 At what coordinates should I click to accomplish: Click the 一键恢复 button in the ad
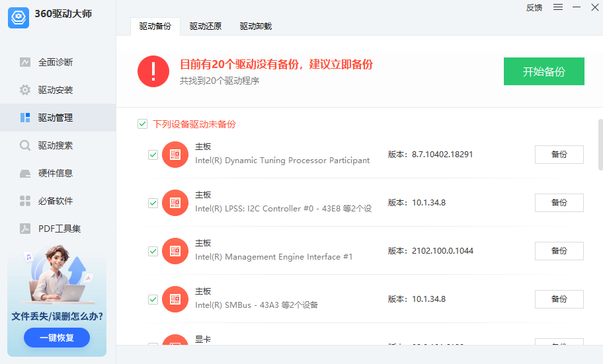point(57,338)
